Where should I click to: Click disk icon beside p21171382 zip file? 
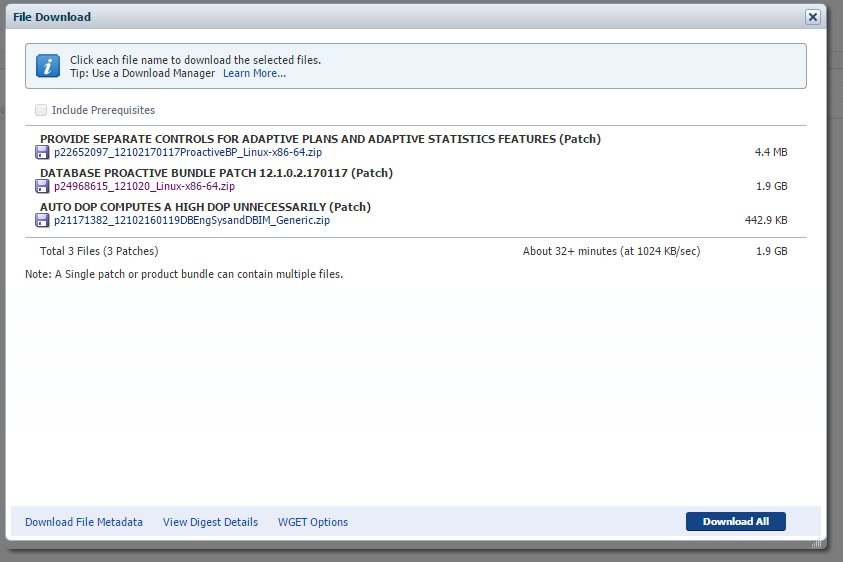click(x=42, y=220)
